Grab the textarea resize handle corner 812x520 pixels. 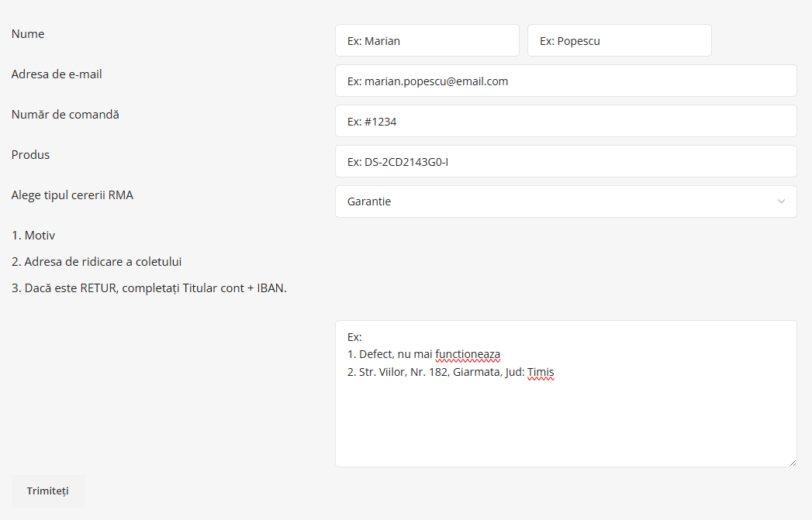point(792,463)
